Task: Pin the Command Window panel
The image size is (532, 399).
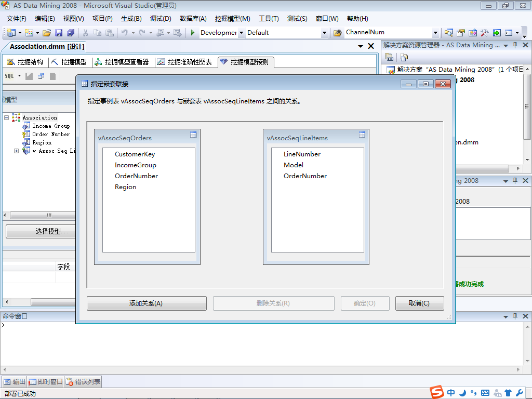Action: pyautogui.click(x=515, y=316)
